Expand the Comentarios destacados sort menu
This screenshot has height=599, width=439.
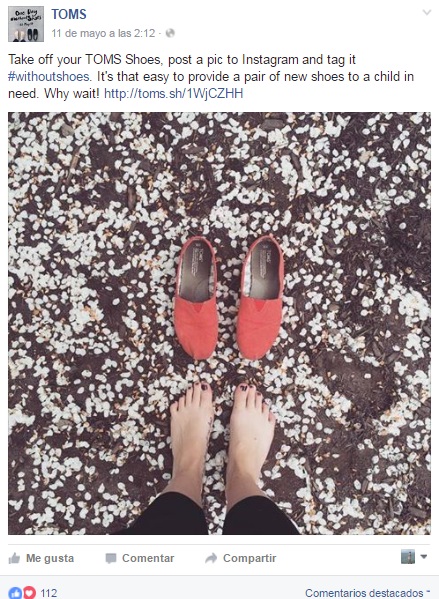(x=367, y=593)
